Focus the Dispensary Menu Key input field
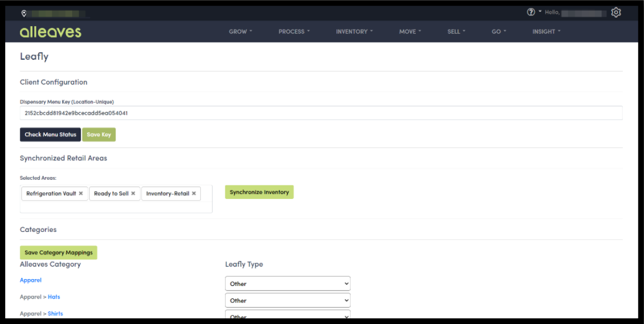This screenshot has width=644, height=324. pyautogui.click(x=321, y=113)
